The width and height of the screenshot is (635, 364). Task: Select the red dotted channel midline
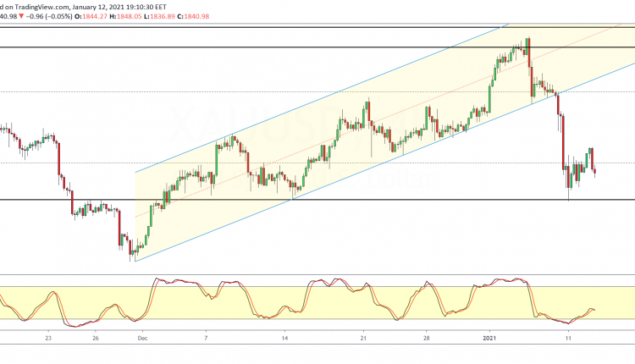pos(378,121)
